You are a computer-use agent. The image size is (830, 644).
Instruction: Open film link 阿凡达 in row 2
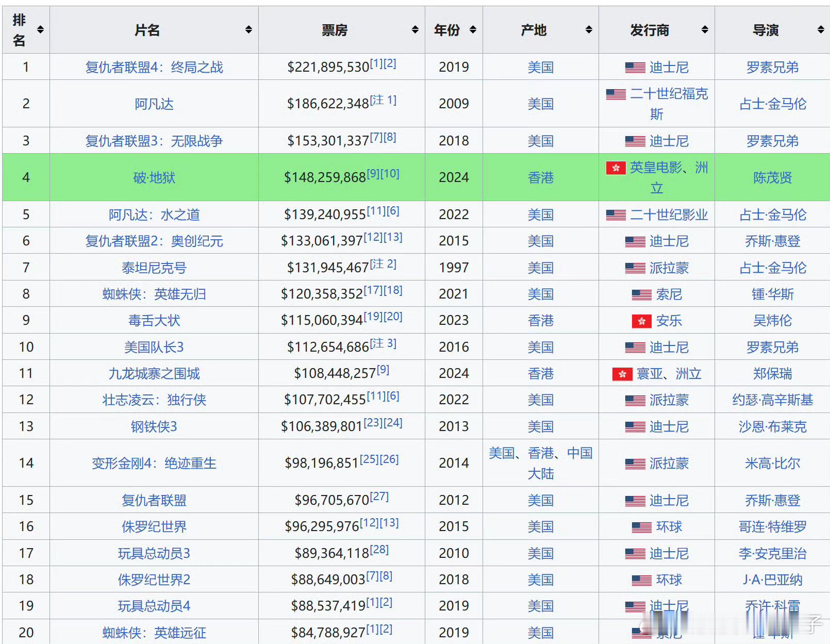click(x=154, y=104)
